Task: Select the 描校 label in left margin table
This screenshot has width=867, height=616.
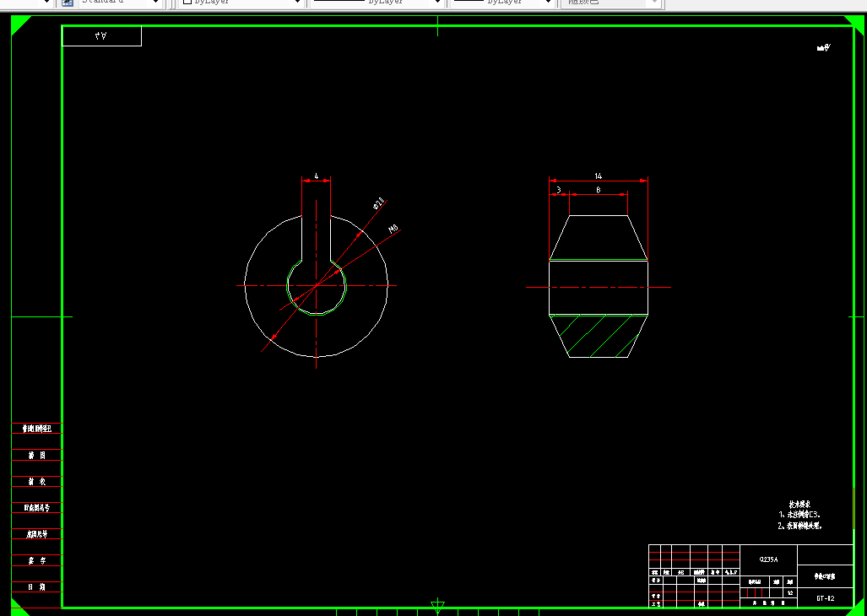Action: click(37, 482)
